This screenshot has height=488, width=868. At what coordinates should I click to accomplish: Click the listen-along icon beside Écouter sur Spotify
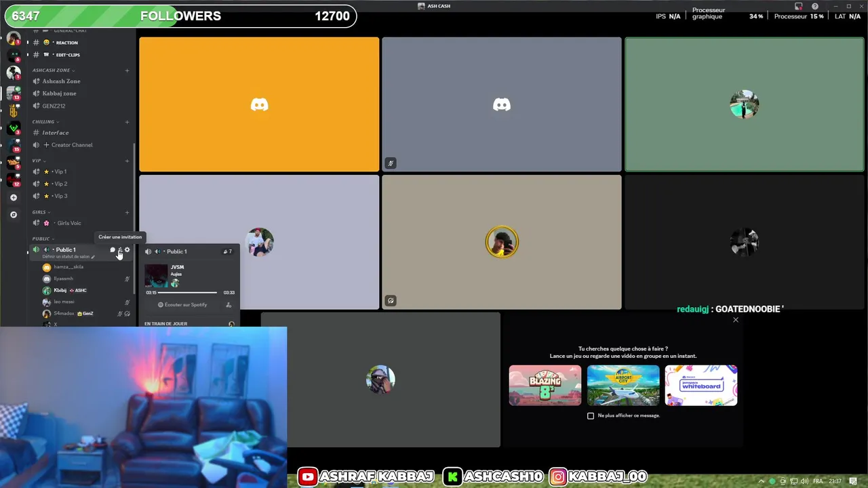(229, 305)
